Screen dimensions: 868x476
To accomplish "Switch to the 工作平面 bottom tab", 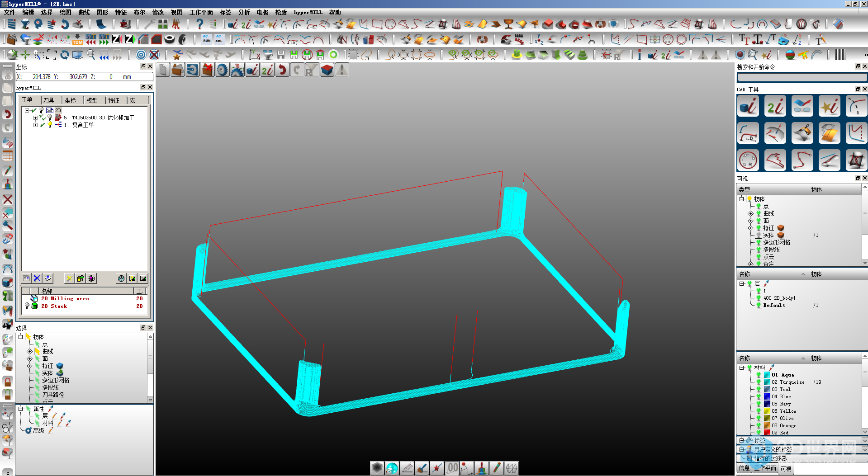I will [765, 468].
